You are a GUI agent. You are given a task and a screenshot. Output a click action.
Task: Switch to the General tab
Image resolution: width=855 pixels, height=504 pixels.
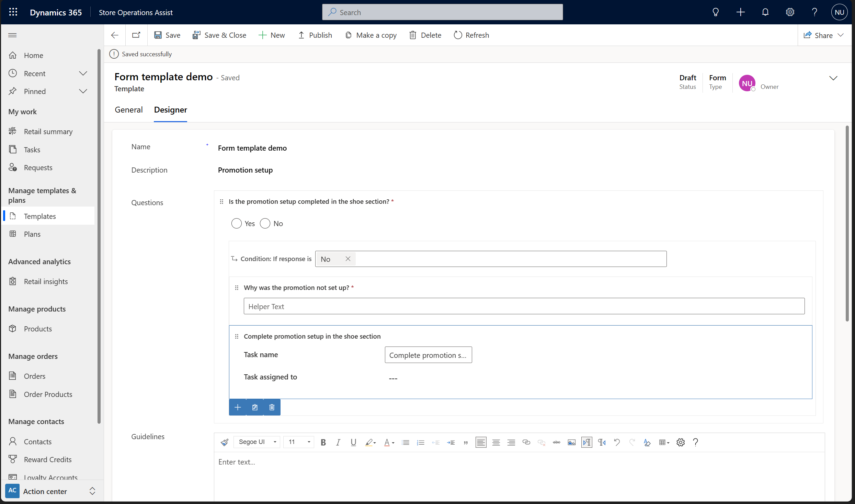tap(128, 109)
